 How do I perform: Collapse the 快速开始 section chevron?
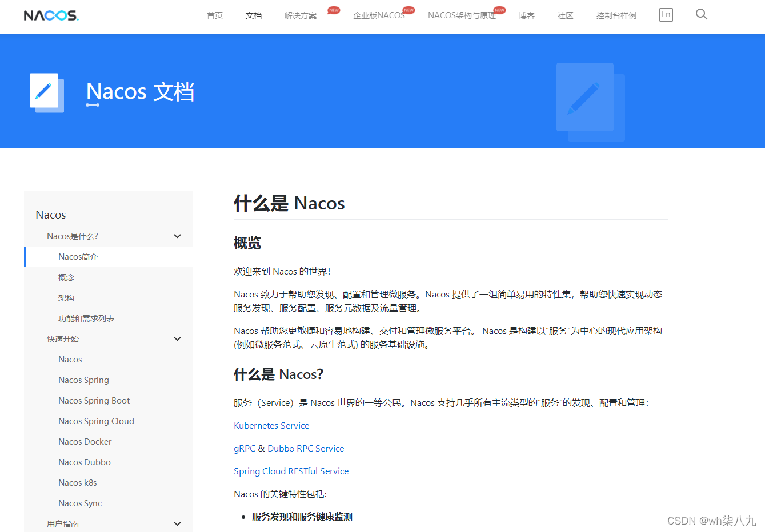177,339
